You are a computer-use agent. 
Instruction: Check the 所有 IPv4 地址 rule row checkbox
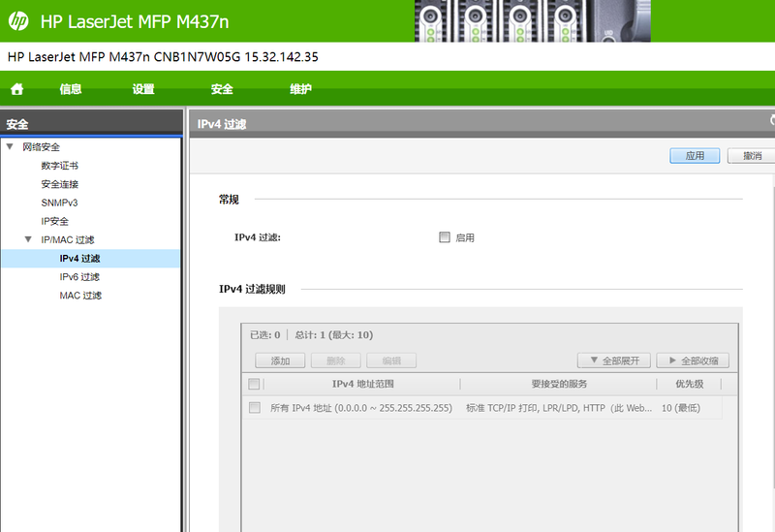click(254, 408)
